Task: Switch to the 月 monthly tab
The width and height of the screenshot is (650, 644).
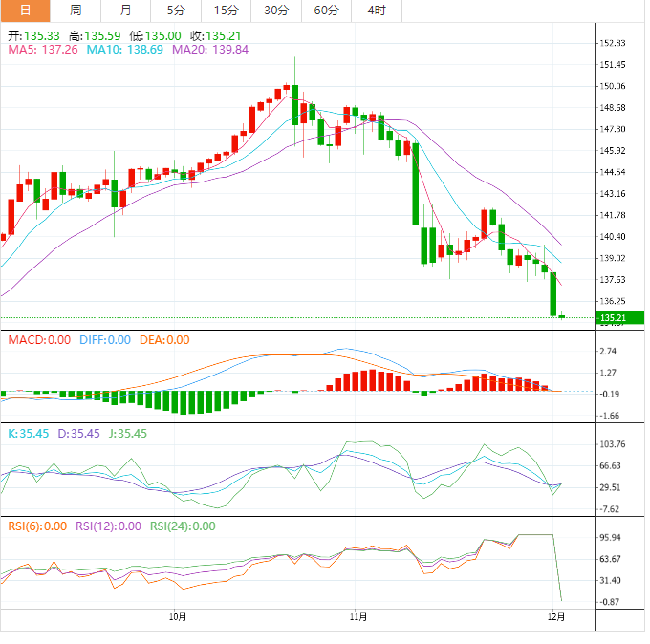Action: click(x=125, y=11)
